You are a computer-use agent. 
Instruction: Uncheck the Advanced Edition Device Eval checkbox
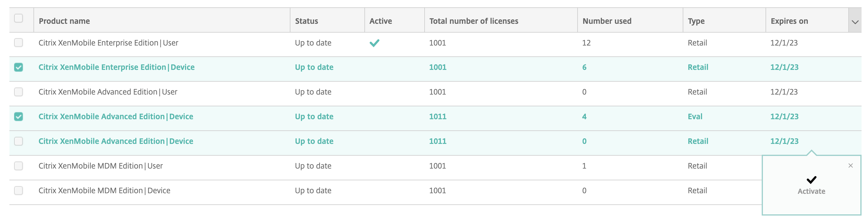[18, 117]
